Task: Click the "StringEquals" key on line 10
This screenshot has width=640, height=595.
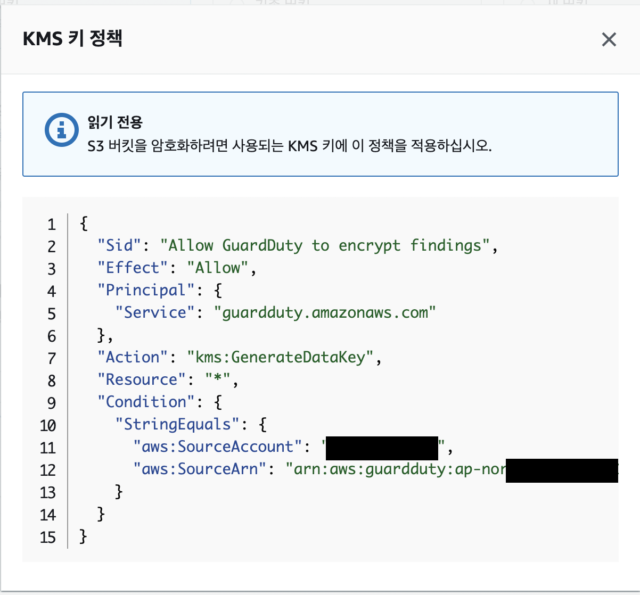Action: pyautogui.click(x=178, y=425)
